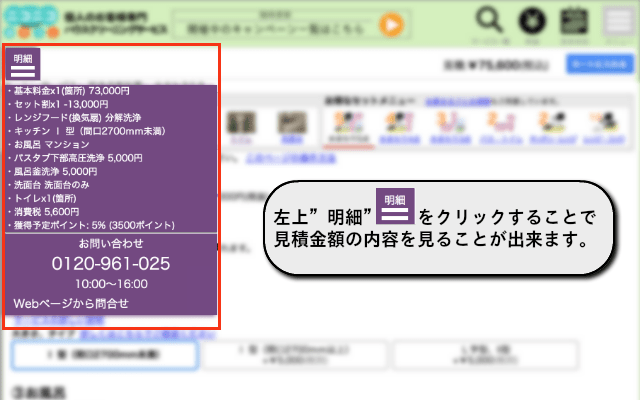The height and width of the screenshot is (400, 640).
Task: Click the blue link in set menu heading
Action: coord(458,101)
